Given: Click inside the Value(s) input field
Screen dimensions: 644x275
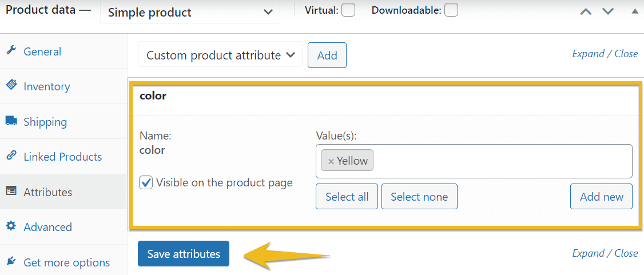Looking at the screenshot, I should [501, 161].
